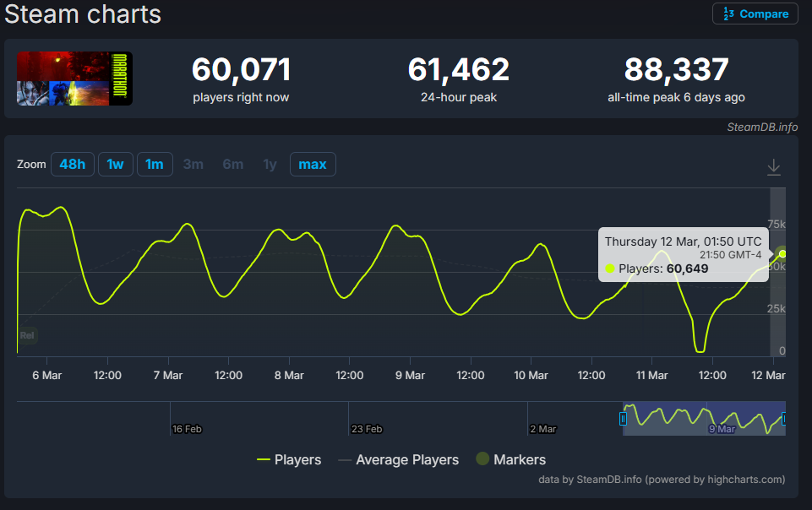Viewport: 812px width, 510px height.
Task: Click the Steam charts heading
Action: point(83,14)
